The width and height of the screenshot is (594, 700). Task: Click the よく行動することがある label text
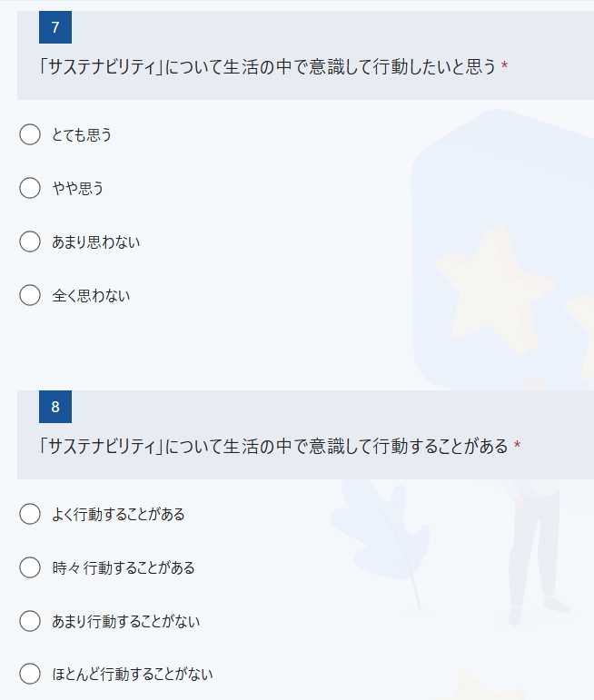[118, 514]
